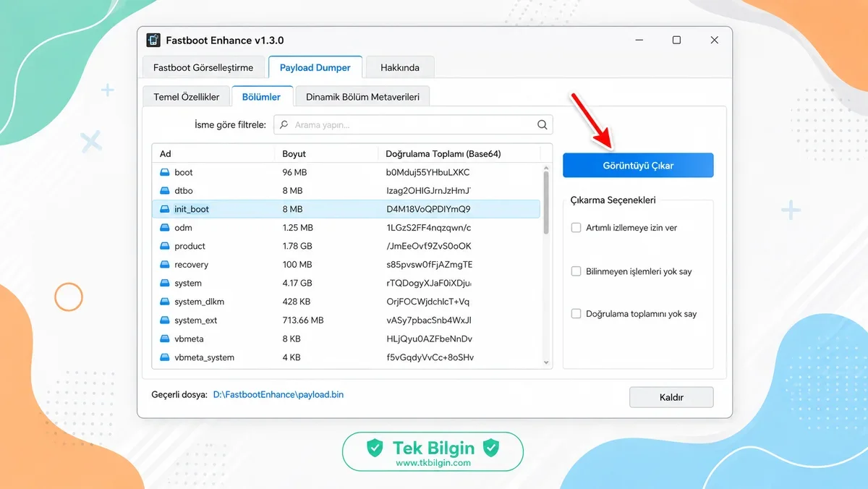Click scrollbar down arrow of partition list

click(547, 362)
